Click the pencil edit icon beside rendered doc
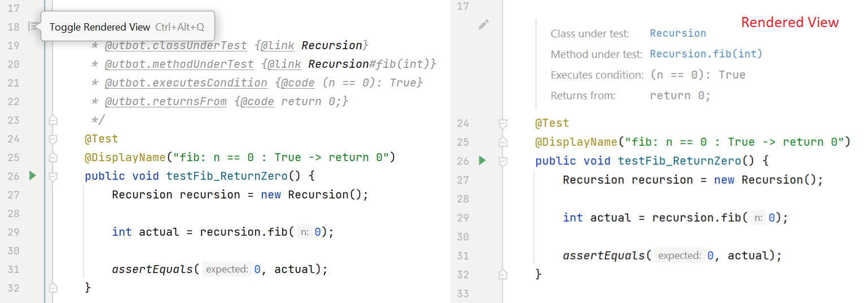Image resolution: width=868 pixels, height=303 pixels. tap(483, 24)
